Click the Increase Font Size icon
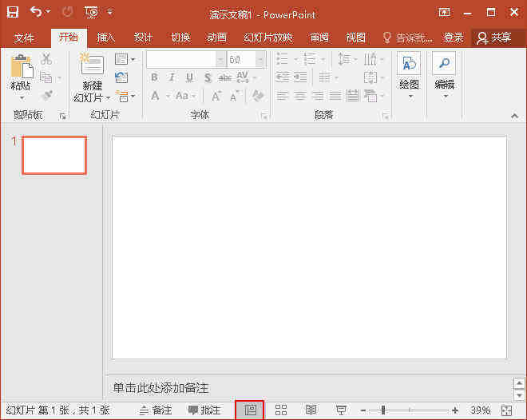 point(216,97)
